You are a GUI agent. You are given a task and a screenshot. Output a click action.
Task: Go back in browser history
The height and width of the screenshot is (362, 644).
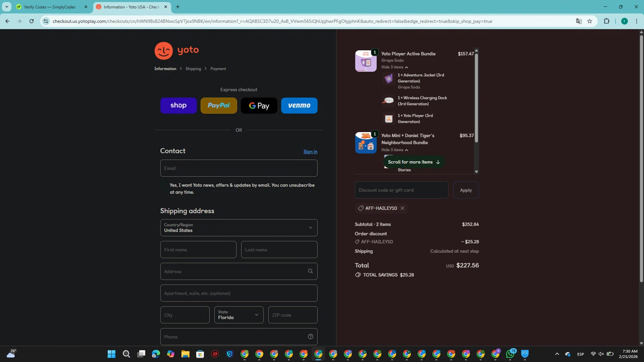tap(7, 21)
